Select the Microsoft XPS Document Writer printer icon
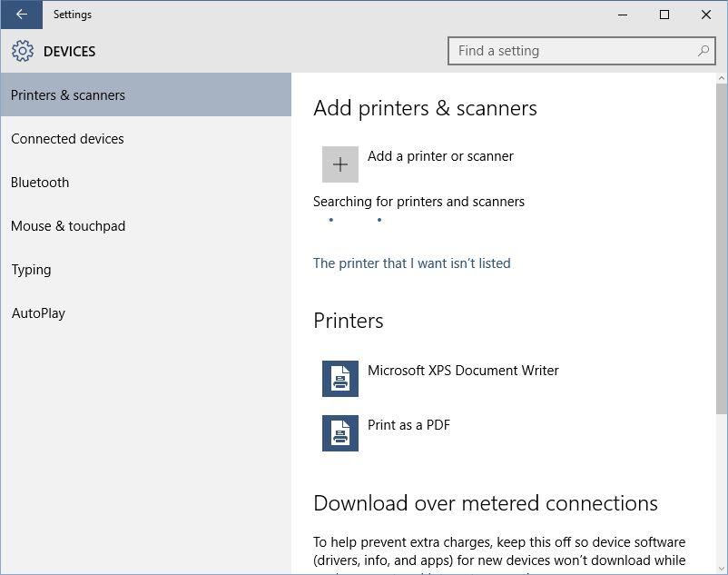The width and height of the screenshot is (728, 575). coord(340,379)
